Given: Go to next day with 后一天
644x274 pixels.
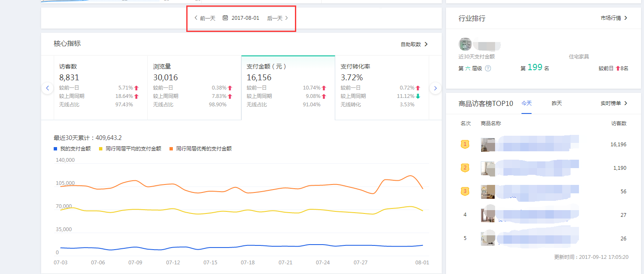Looking at the screenshot, I should pyautogui.click(x=278, y=18).
